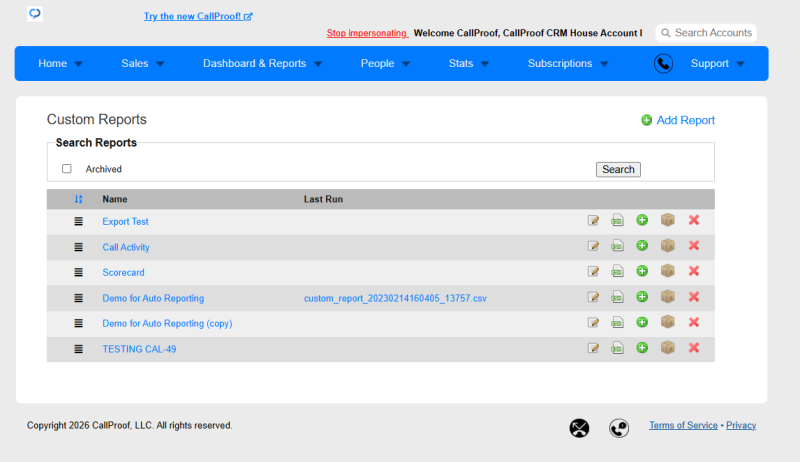Viewport: 800px width, 462px height.
Task: Click green plus icon for Export Test
Action: click(642, 220)
